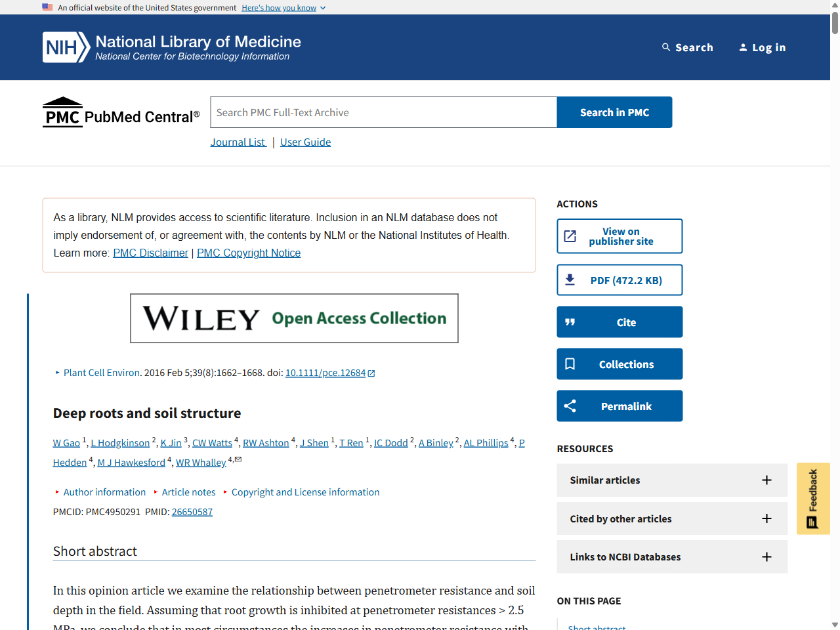Open the DOI 10.1111/pce.12684 link
This screenshot has width=840, height=630.
[x=325, y=373]
